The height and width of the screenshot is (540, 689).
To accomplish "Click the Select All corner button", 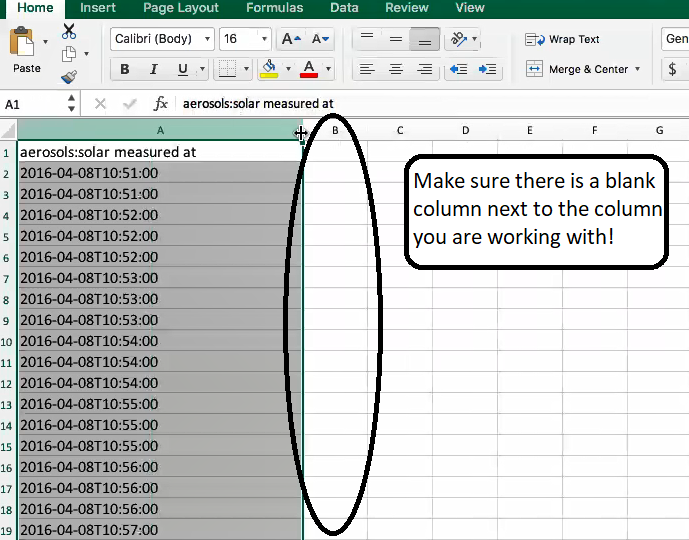I will (8, 130).
